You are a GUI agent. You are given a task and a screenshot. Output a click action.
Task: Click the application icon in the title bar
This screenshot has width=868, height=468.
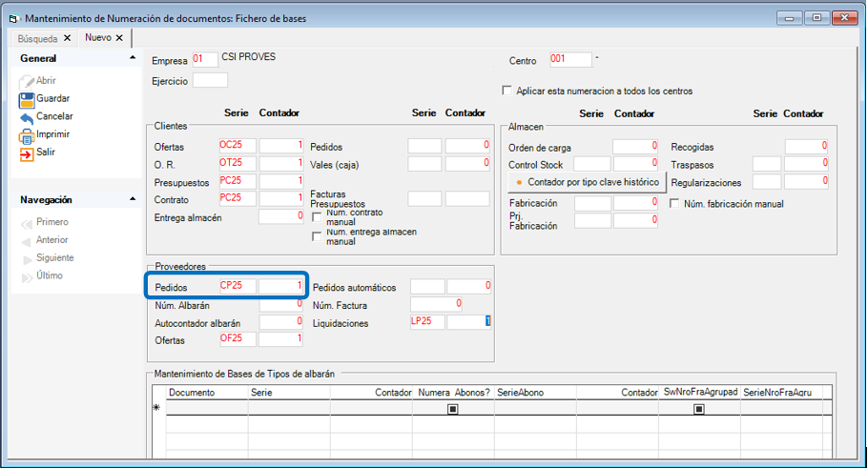tap(12, 19)
